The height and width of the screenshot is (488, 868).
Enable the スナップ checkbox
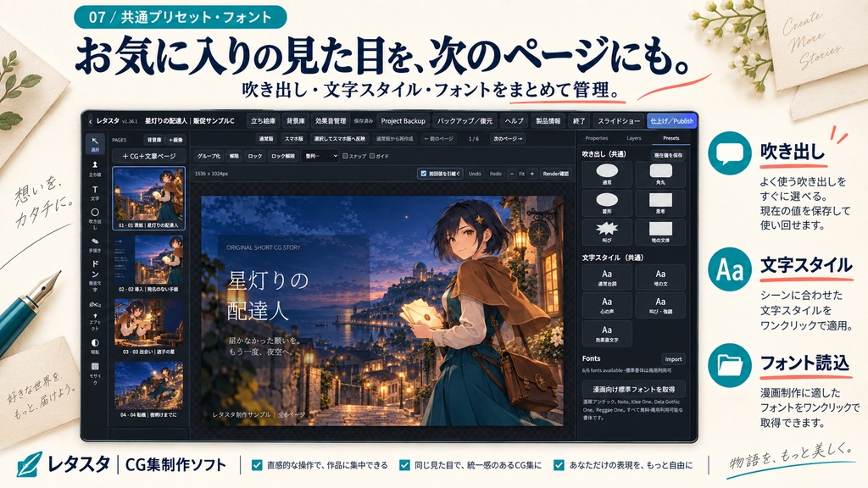coord(345,156)
